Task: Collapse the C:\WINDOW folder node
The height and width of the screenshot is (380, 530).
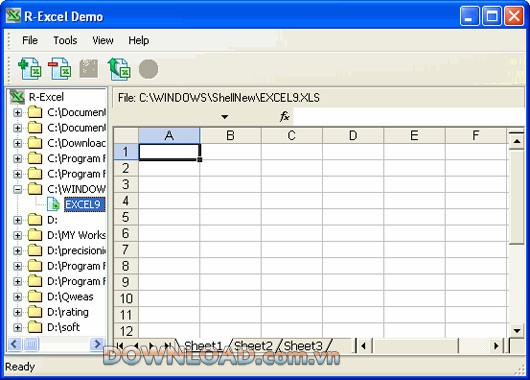Action: point(17,189)
